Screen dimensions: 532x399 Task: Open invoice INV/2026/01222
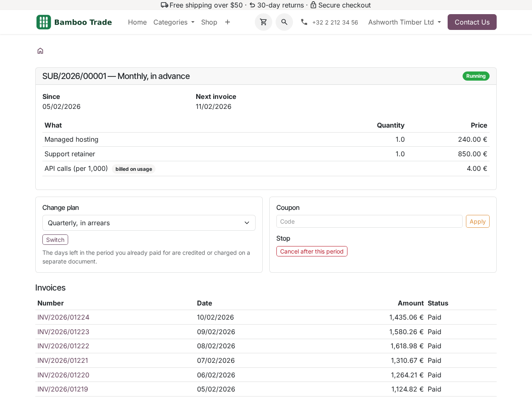tap(63, 346)
